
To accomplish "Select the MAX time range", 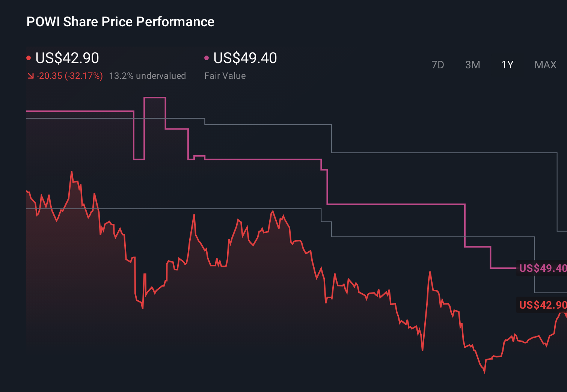I will click(545, 65).
